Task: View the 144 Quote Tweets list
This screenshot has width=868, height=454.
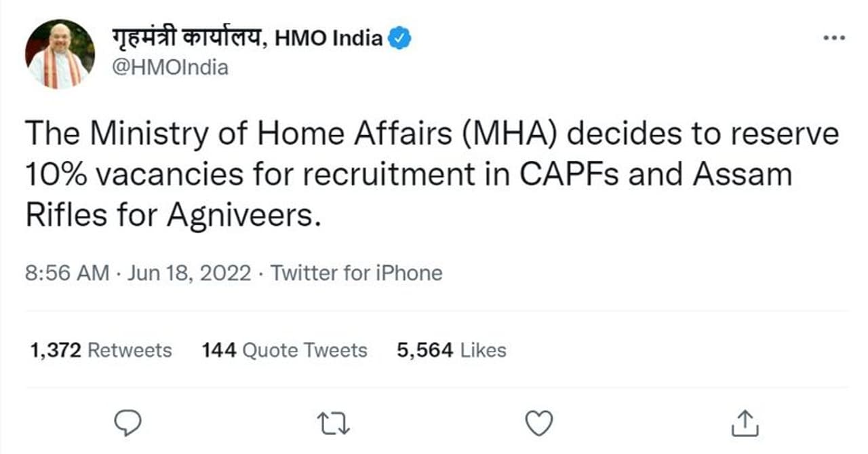Action: (x=285, y=350)
